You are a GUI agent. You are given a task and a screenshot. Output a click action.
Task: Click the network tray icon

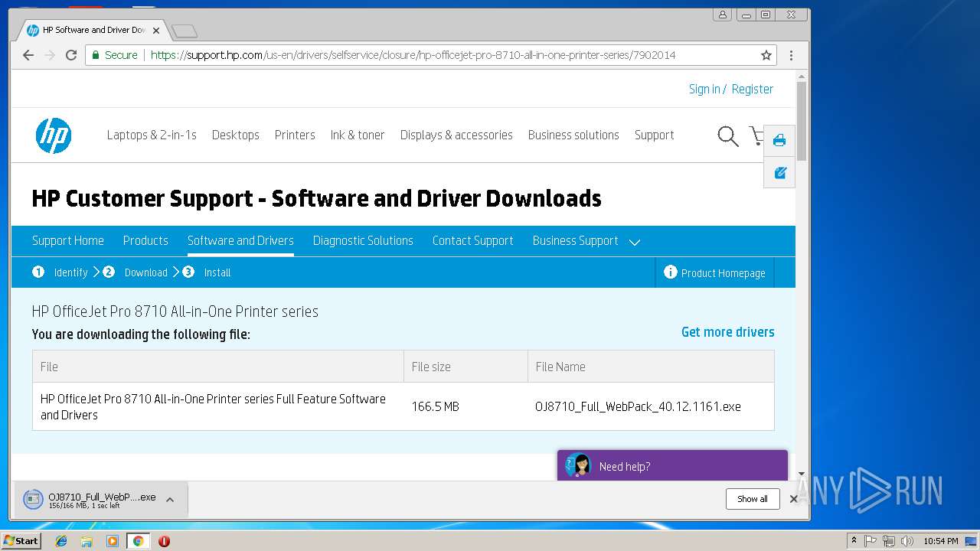click(x=889, y=541)
